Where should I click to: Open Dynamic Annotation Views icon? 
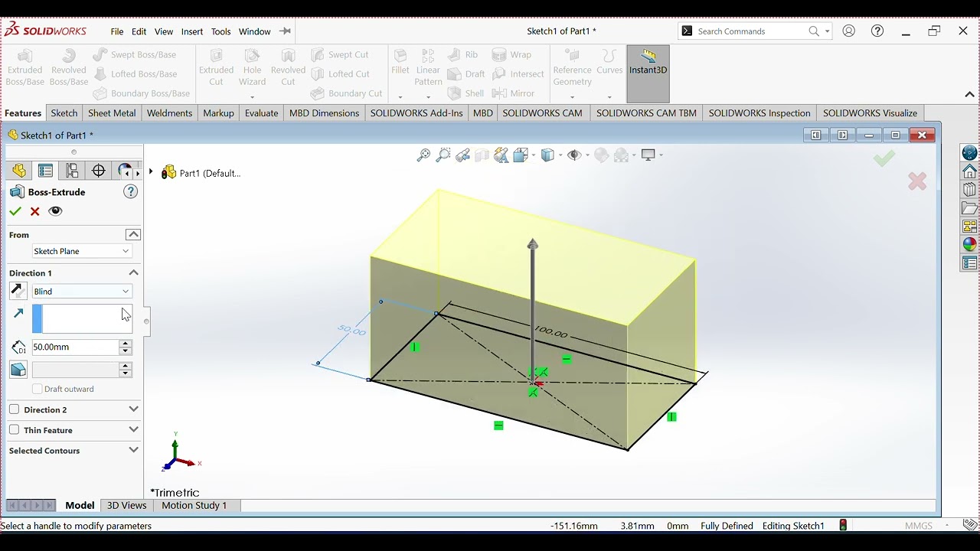(501, 155)
